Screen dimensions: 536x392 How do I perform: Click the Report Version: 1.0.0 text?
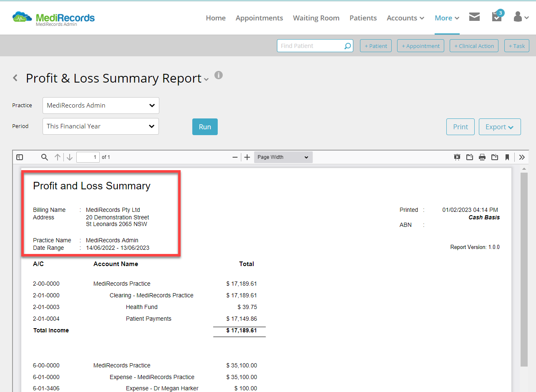[x=475, y=247]
